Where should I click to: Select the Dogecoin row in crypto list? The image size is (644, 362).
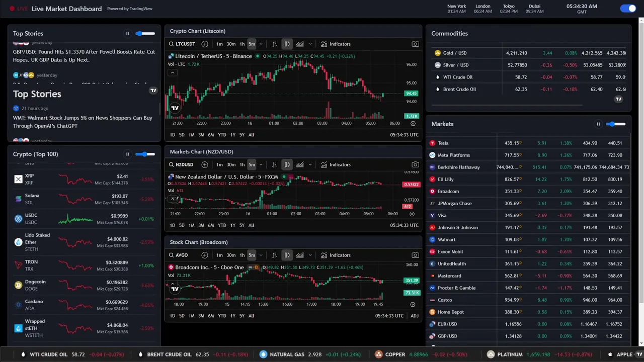[x=84, y=285]
